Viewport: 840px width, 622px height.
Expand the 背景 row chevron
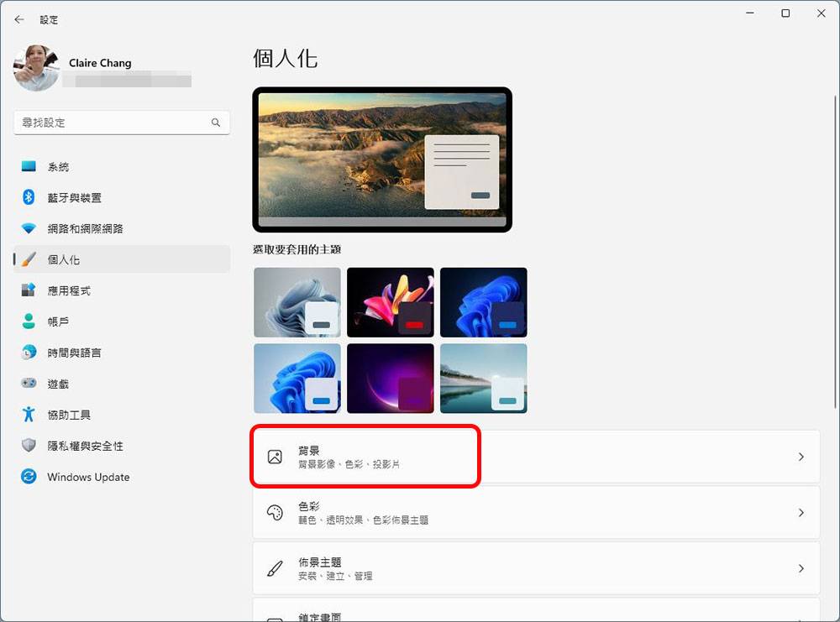coord(801,456)
